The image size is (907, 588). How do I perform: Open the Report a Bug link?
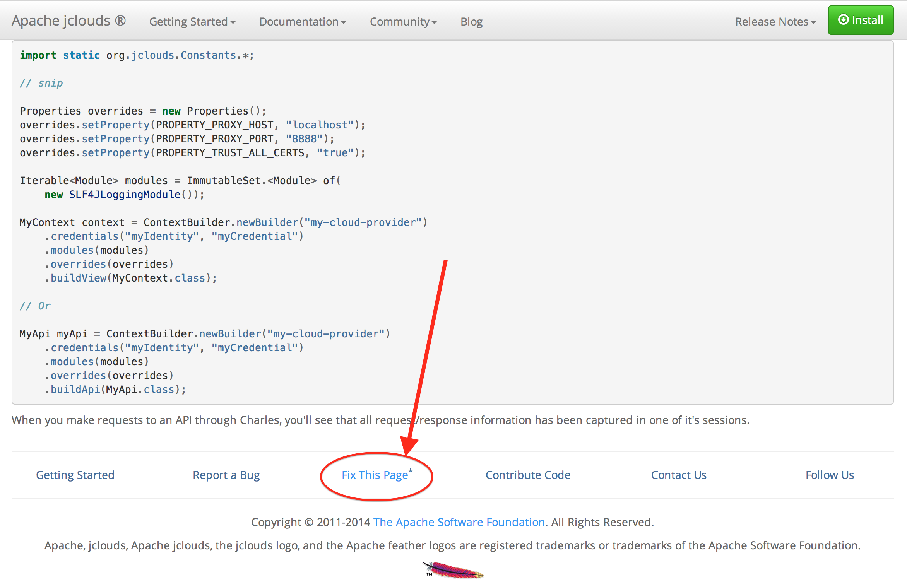226,475
